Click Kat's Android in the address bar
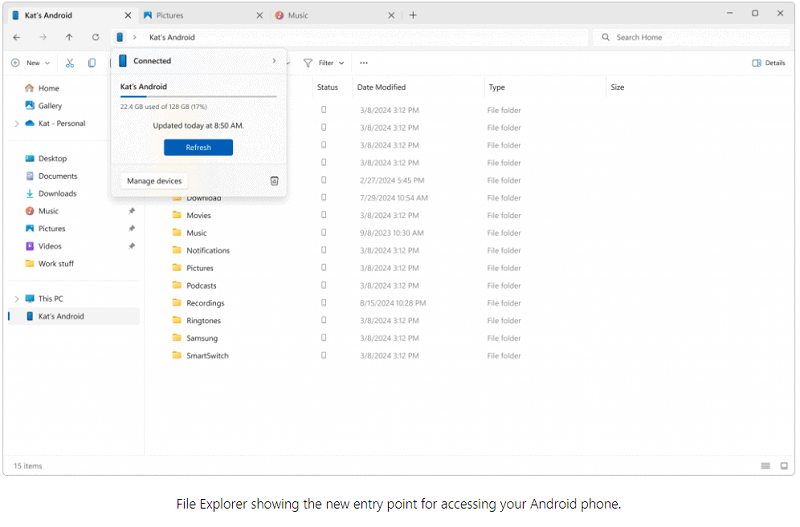The image size is (800, 527). pyautogui.click(x=172, y=37)
